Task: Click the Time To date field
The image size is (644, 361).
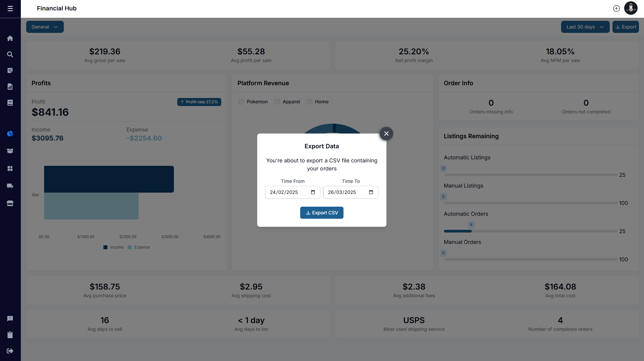Action: point(351,192)
